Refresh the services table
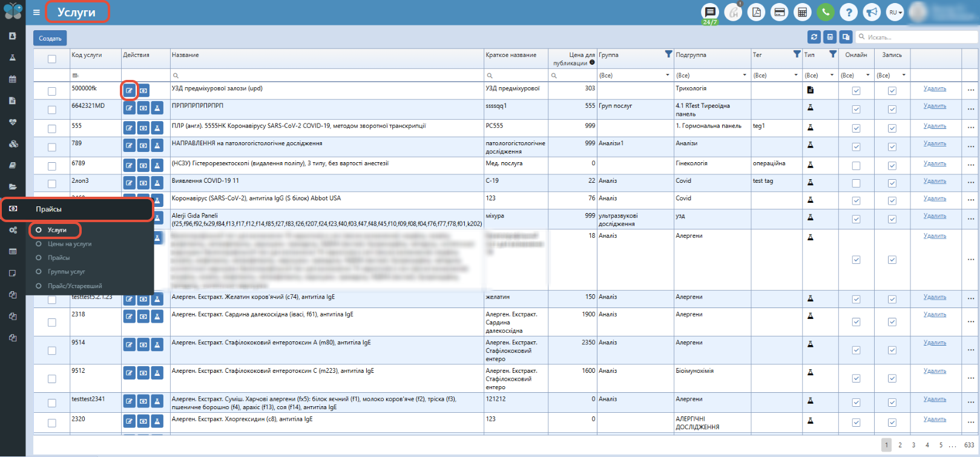 point(814,37)
